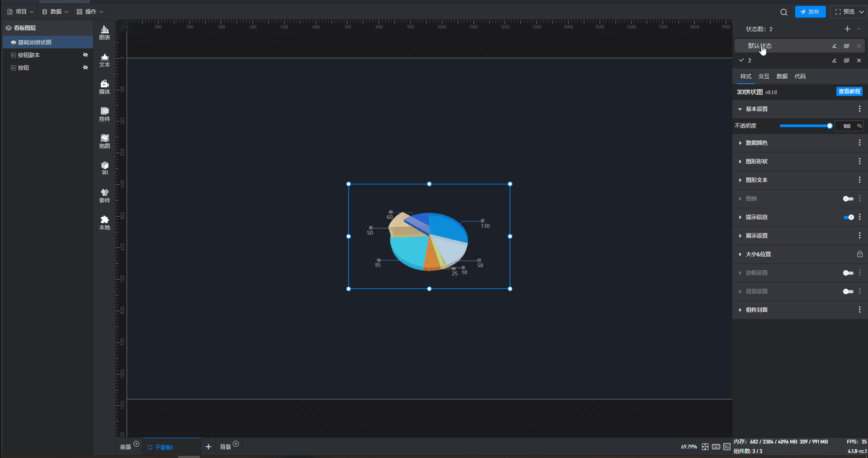
Task: Add a new state with plus icon
Action: click(847, 29)
